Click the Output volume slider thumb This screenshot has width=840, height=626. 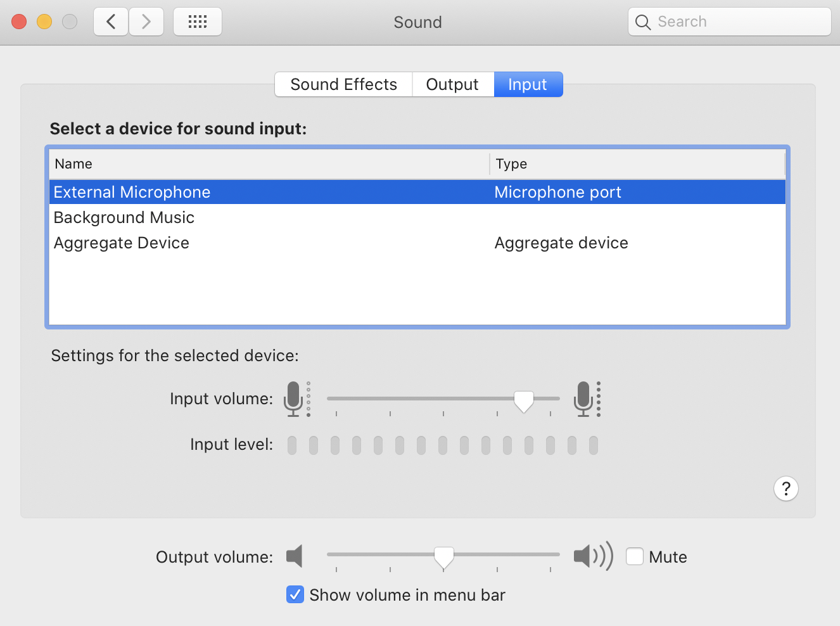coord(444,557)
